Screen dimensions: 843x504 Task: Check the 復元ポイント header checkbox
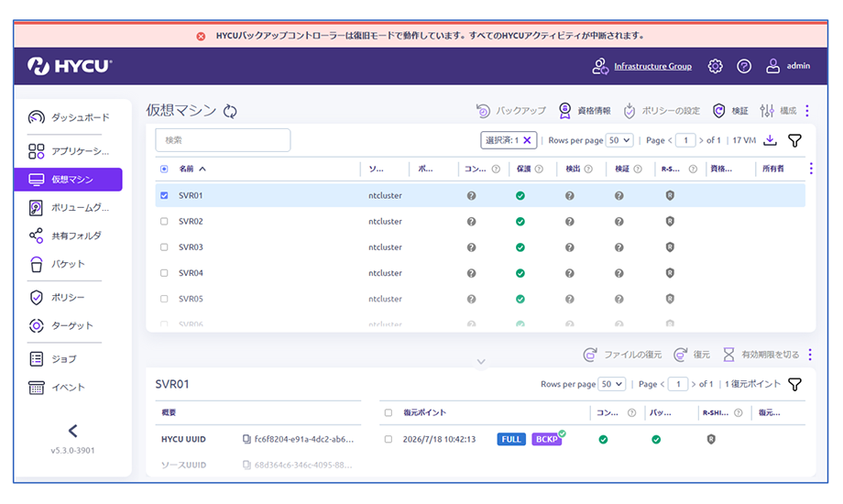click(389, 412)
